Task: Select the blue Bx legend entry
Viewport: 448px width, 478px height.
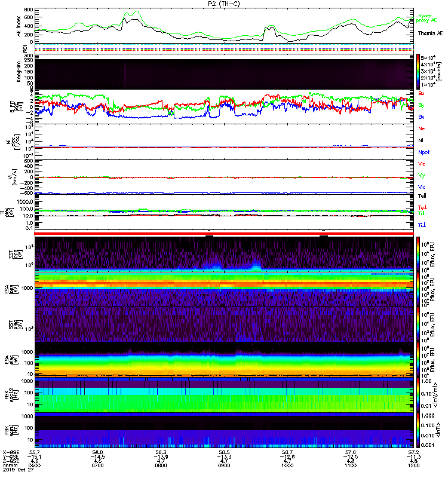Action: [421, 117]
